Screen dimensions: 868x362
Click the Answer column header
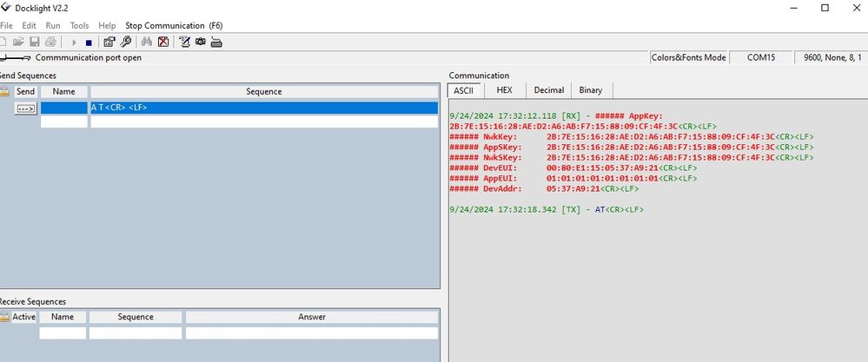click(312, 317)
